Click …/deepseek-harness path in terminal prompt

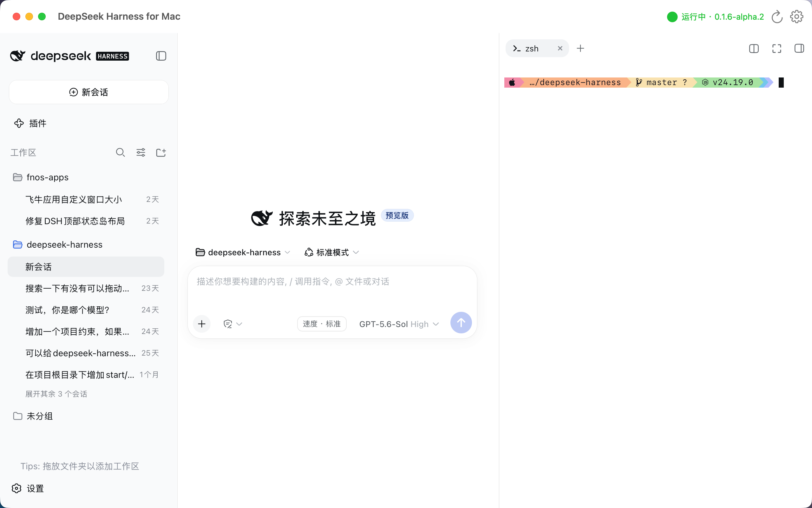pos(575,82)
